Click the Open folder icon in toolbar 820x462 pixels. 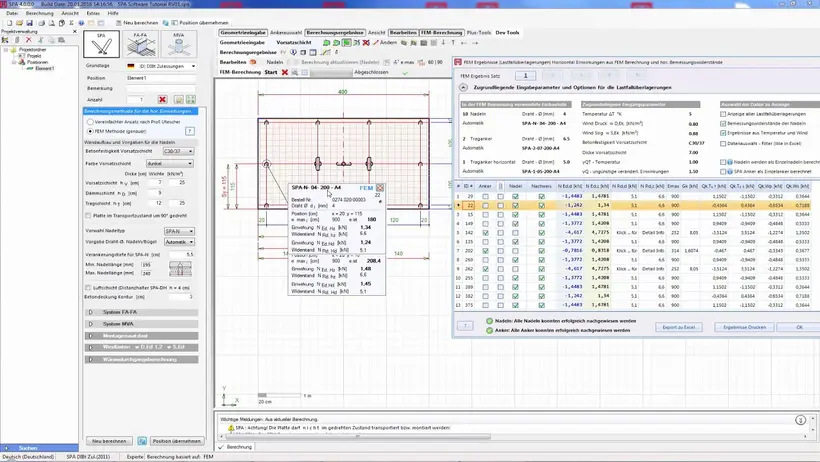pos(19,23)
